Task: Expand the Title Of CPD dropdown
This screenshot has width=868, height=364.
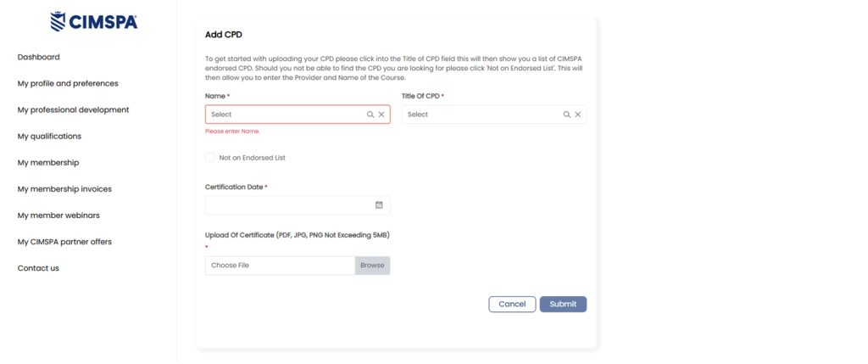Action: (x=481, y=115)
